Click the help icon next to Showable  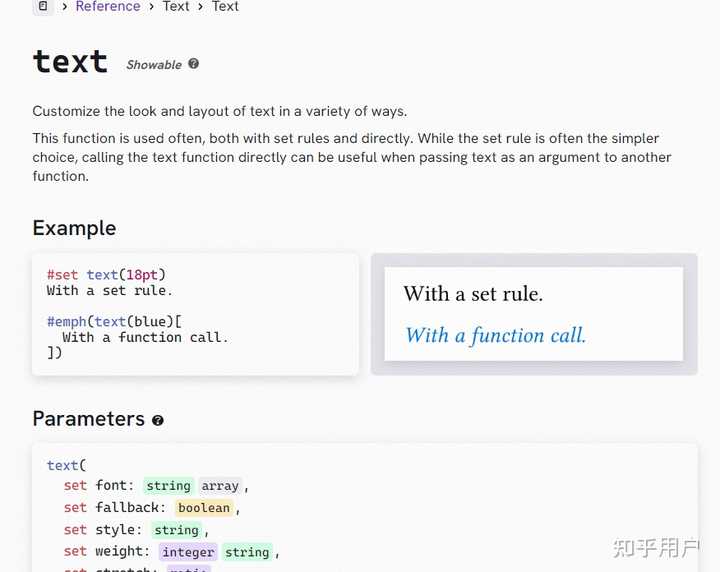pos(193,64)
